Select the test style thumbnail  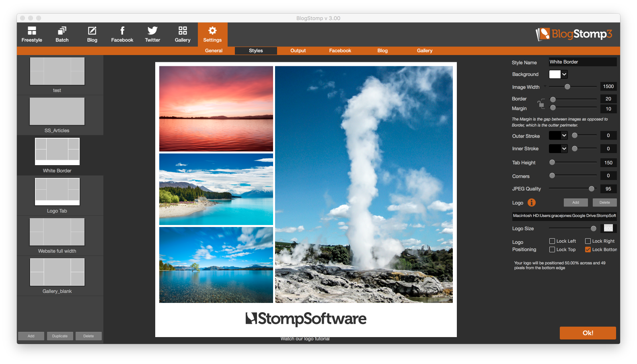[x=57, y=71]
